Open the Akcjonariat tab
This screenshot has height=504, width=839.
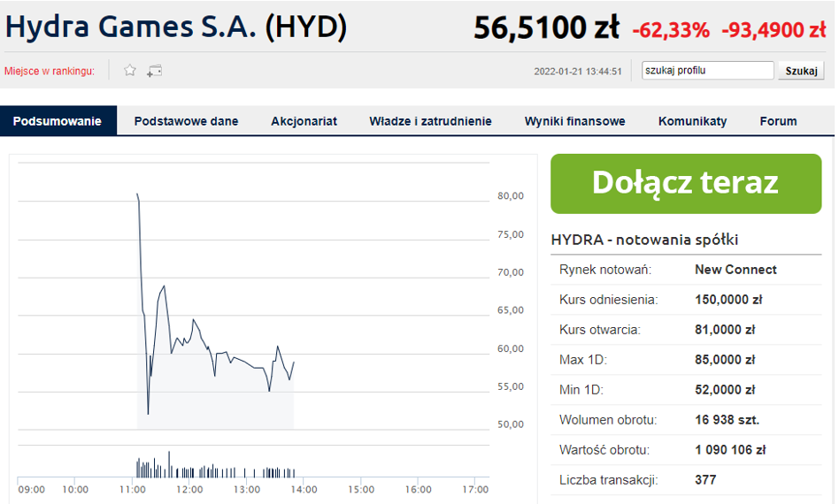pos(304,121)
